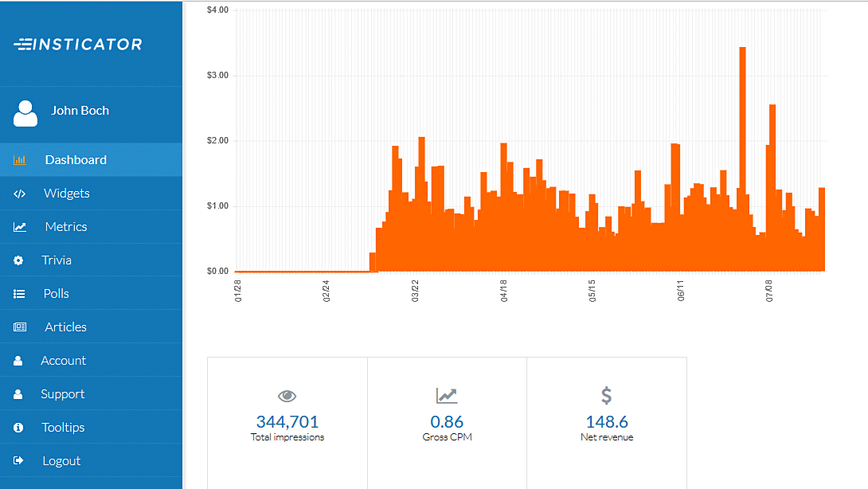Image resolution: width=868 pixels, height=489 pixels.
Task: Click the 148.6 net revenue value
Action: coord(606,421)
